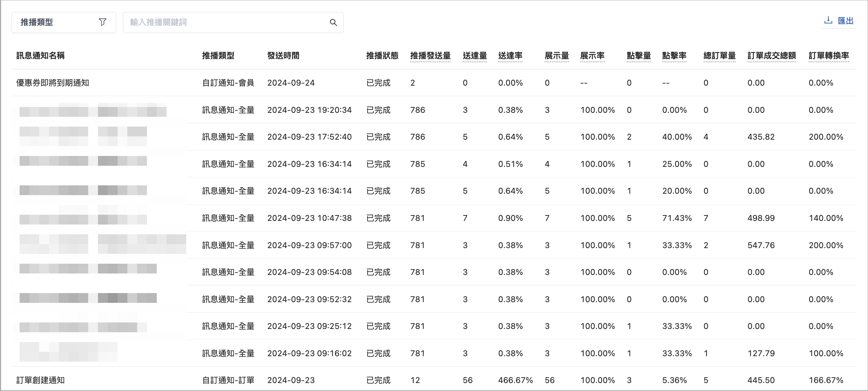Click the 總訂單量 column header
The height and width of the screenshot is (391, 868).
click(720, 55)
